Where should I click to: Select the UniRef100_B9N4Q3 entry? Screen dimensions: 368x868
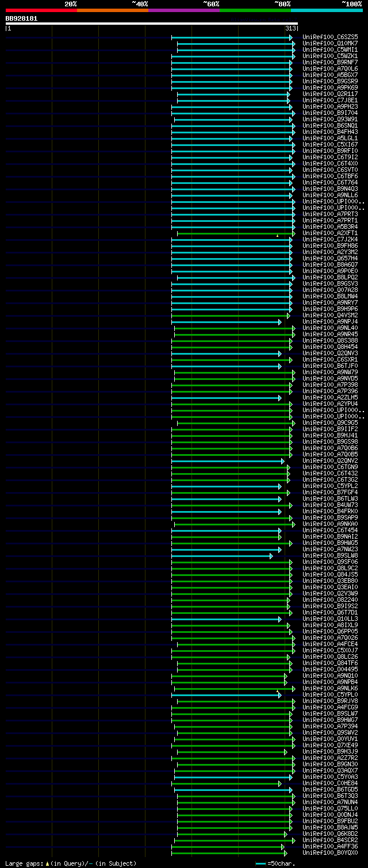330,189
